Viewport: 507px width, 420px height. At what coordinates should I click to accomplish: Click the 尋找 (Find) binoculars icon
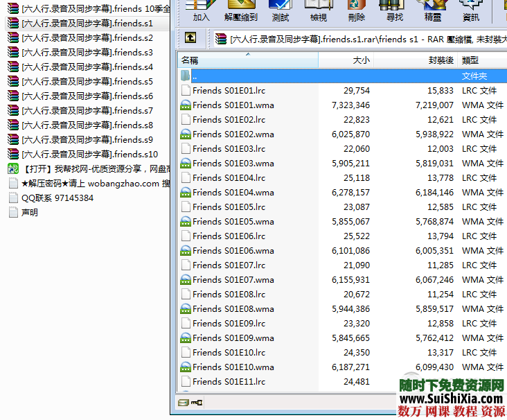click(395, 10)
